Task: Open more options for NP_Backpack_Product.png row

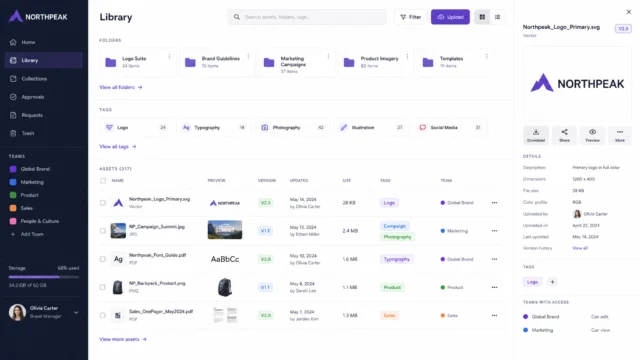Action: [x=494, y=287]
